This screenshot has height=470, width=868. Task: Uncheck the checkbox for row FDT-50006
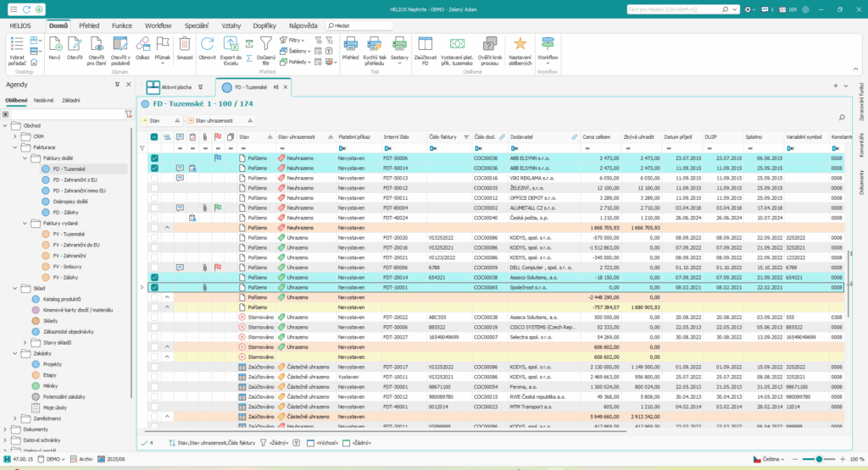pos(154,158)
